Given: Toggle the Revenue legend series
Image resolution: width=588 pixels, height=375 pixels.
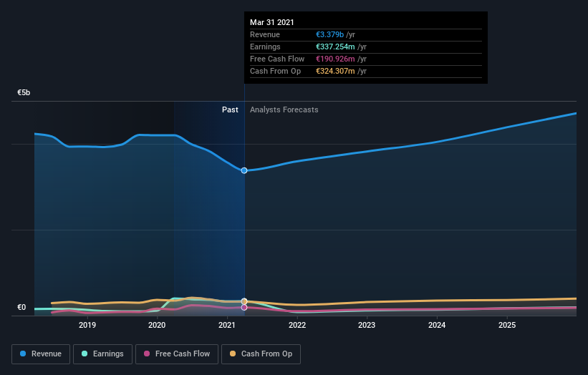Looking at the screenshot, I should coord(41,354).
